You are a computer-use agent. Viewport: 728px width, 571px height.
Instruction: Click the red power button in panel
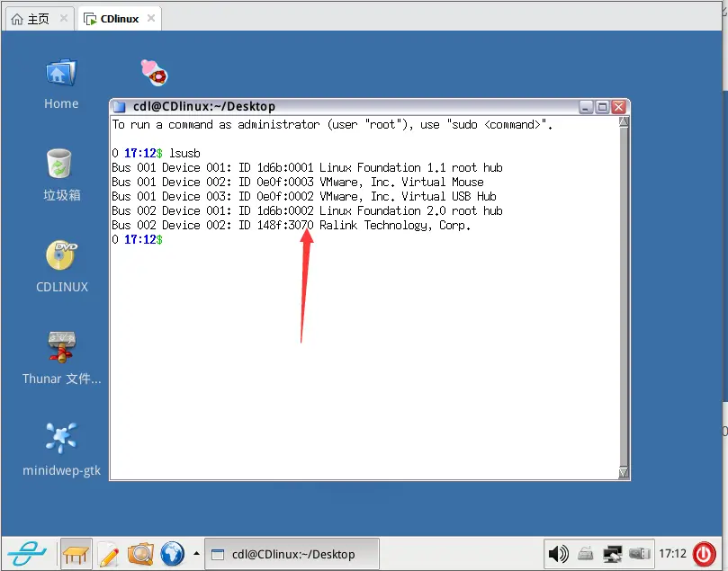pyautogui.click(x=705, y=554)
